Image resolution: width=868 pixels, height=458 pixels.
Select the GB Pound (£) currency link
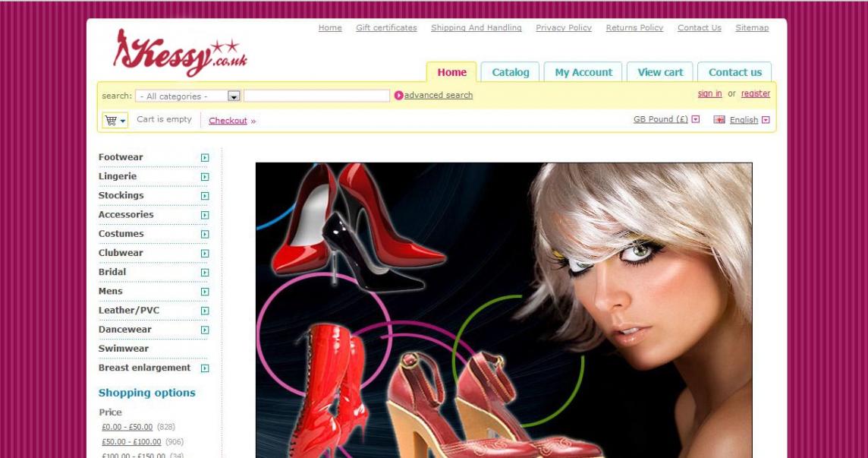tap(660, 119)
